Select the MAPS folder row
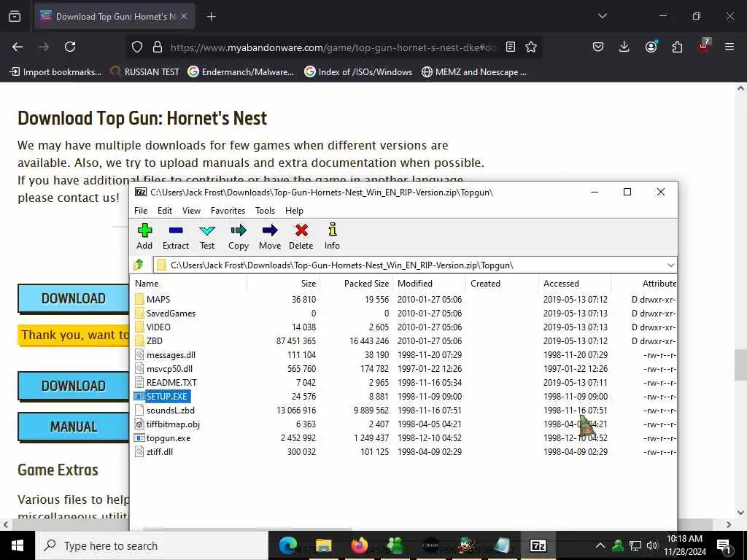 404,299
